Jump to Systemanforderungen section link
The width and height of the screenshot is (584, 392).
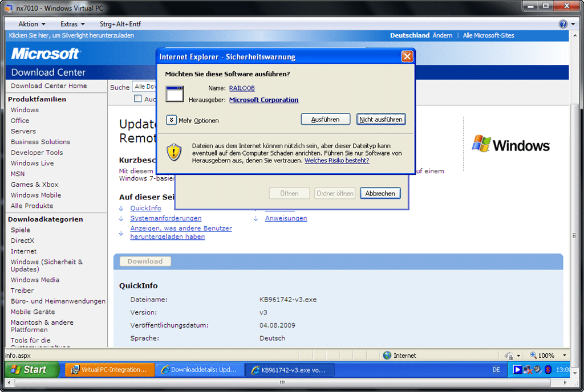(x=166, y=218)
